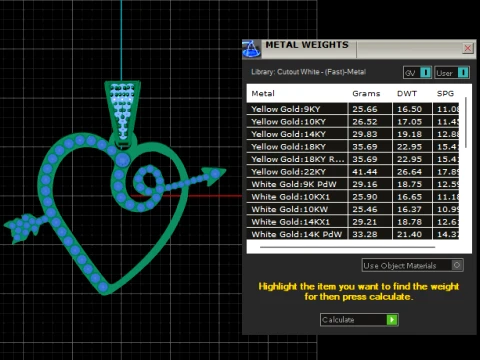Viewport: 480px width, 360px height.
Task: Select the Yellow Gold:14KY row
Action: tap(353, 134)
